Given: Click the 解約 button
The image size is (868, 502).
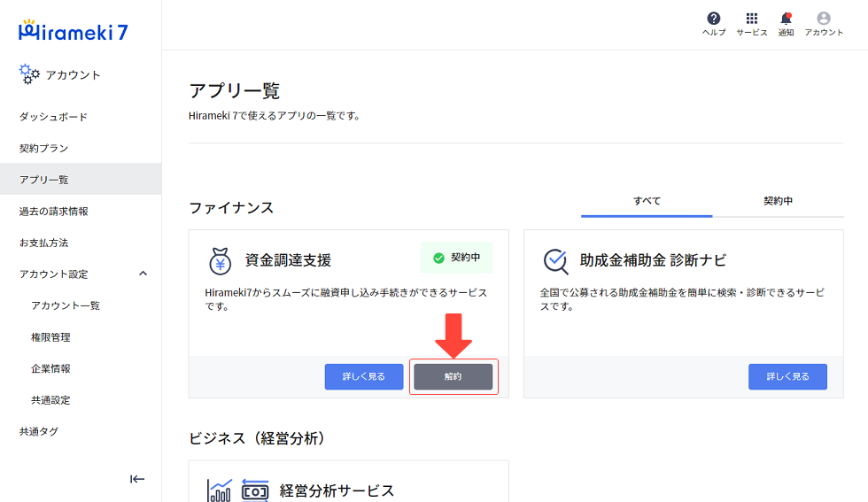Looking at the screenshot, I should coord(453,376).
